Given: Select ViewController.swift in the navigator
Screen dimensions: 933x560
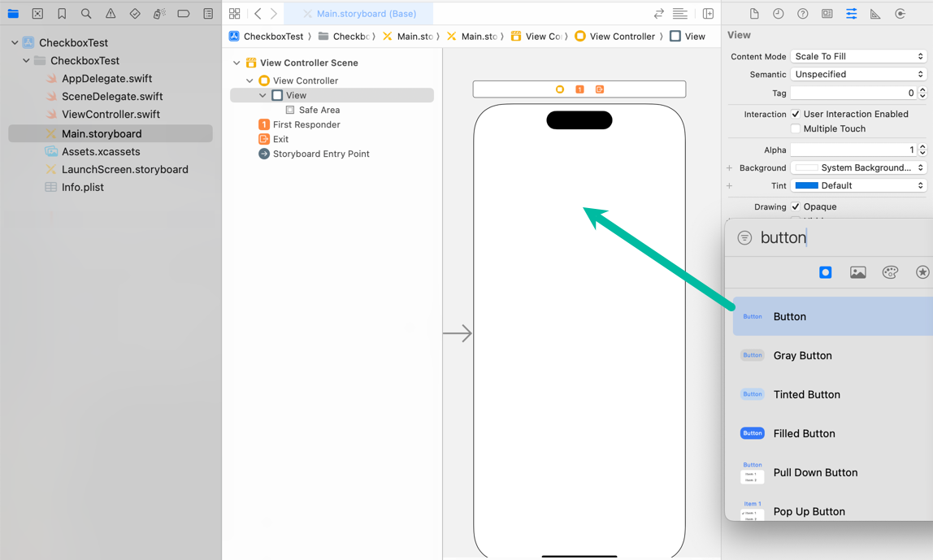Looking at the screenshot, I should point(111,115).
